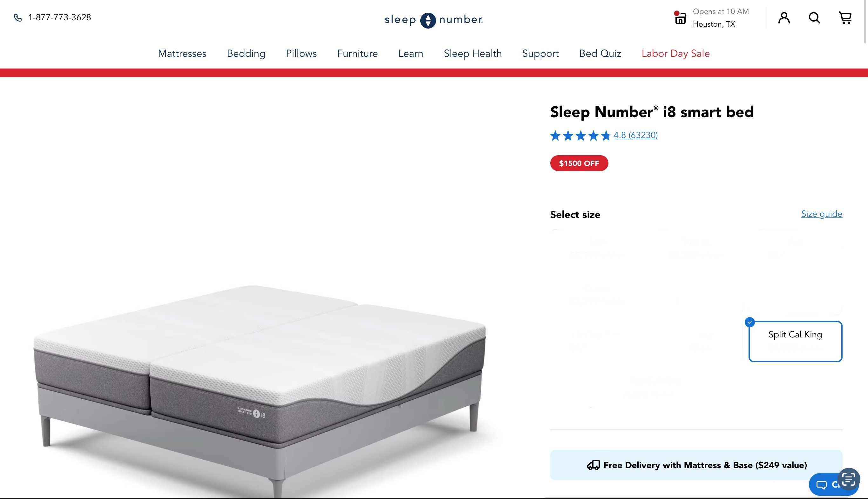Open the account profile icon
The height and width of the screenshot is (499, 868).
pos(784,17)
